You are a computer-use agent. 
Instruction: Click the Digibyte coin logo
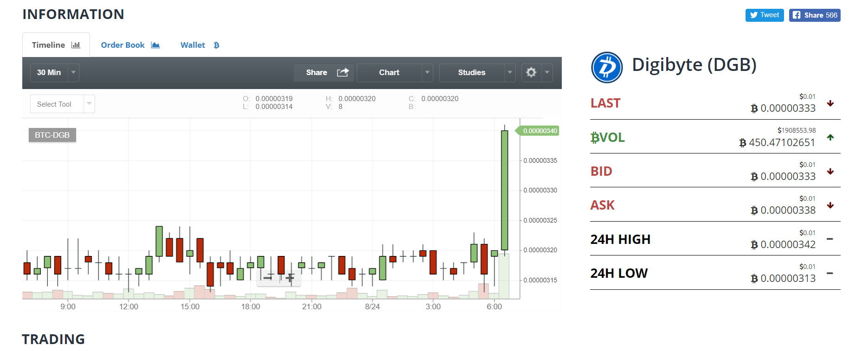click(607, 67)
